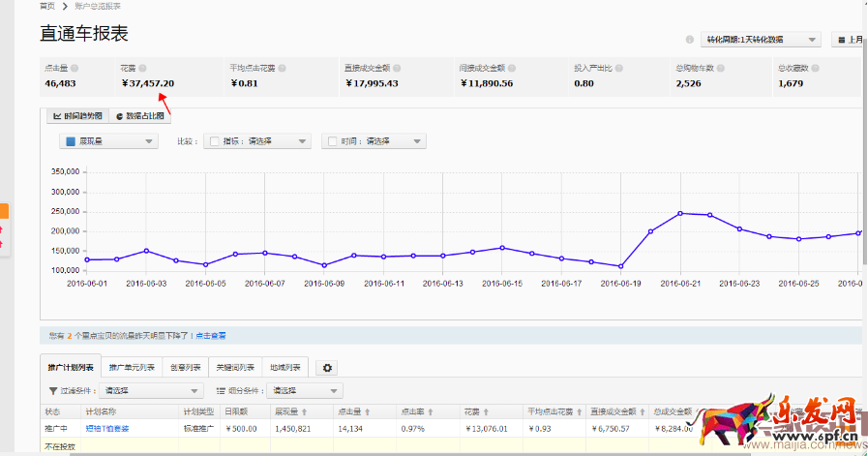Click the help icon next to 平均点击花费 metric
This screenshot has width=868, height=456.
pos(282,68)
